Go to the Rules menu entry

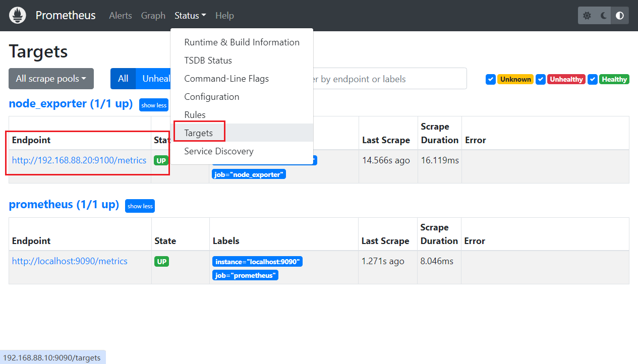(x=242, y=115)
